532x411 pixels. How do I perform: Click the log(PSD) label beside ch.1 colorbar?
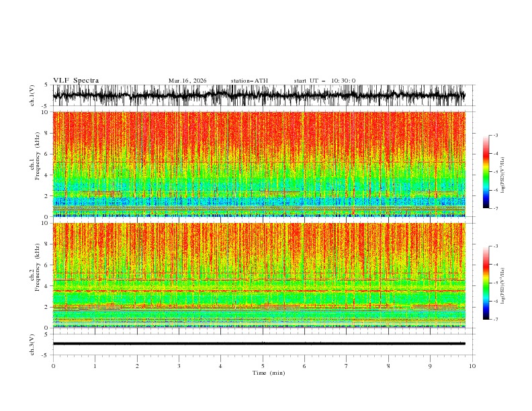tap(503, 175)
